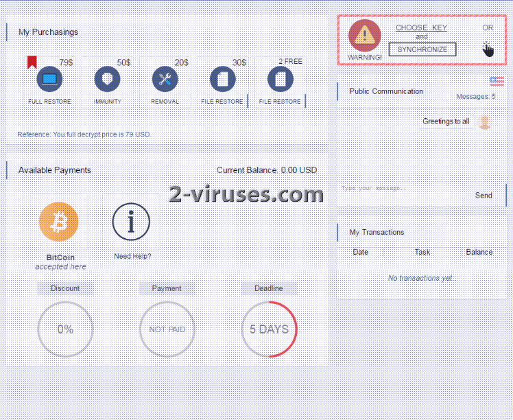
Task: Click the red bookmark above Full Restore
Action: click(32, 62)
